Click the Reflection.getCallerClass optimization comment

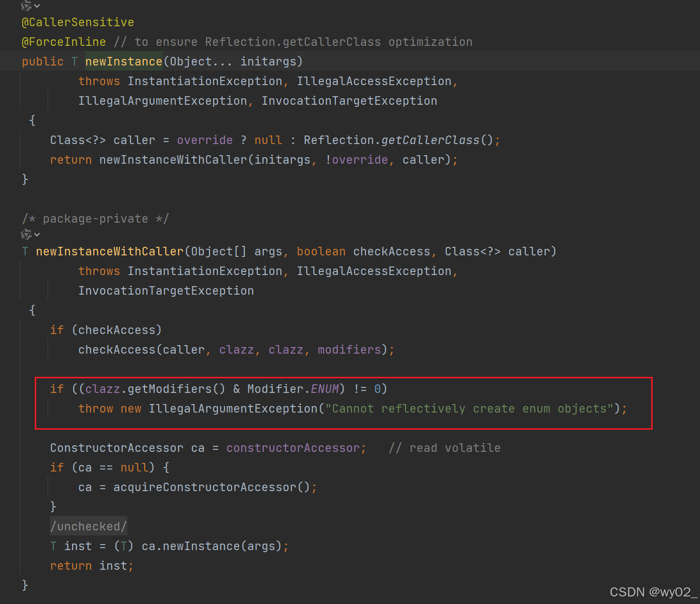pyautogui.click(x=293, y=42)
